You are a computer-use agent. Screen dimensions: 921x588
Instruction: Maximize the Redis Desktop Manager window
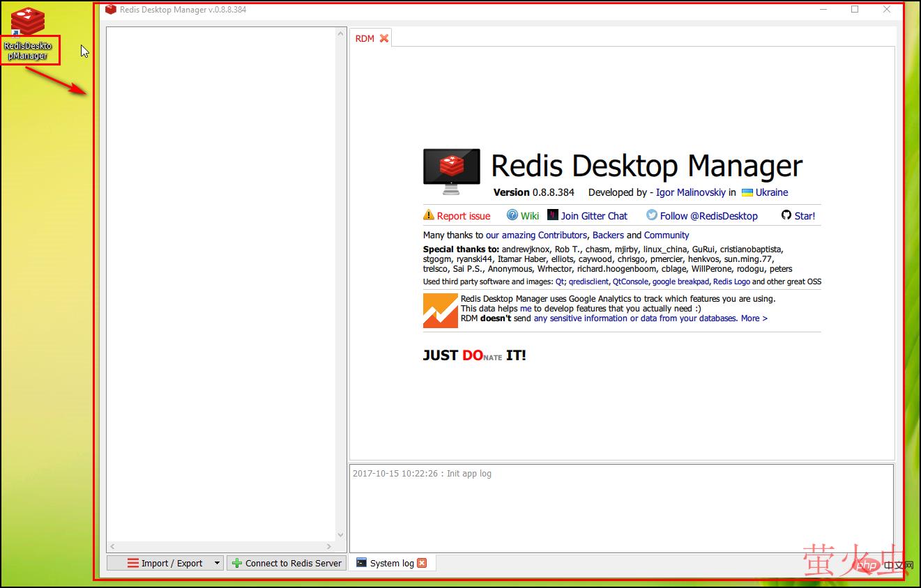click(x=855, y=10)
